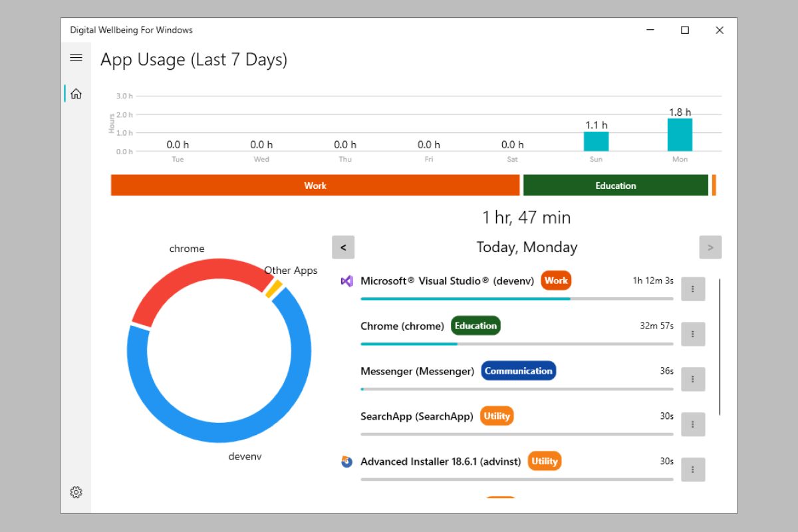Select Monday's 1.8 h usage bar
Image resolution: width=798 pixels, height=532 pixels.
tap(680, 135)
